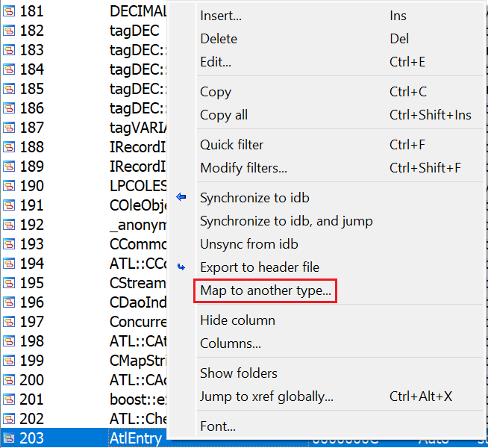The height and width of the screenshot is (448, 488).
Task: Click the type icon on row 198
Action: pyautogui.click(x=9, y=341)
